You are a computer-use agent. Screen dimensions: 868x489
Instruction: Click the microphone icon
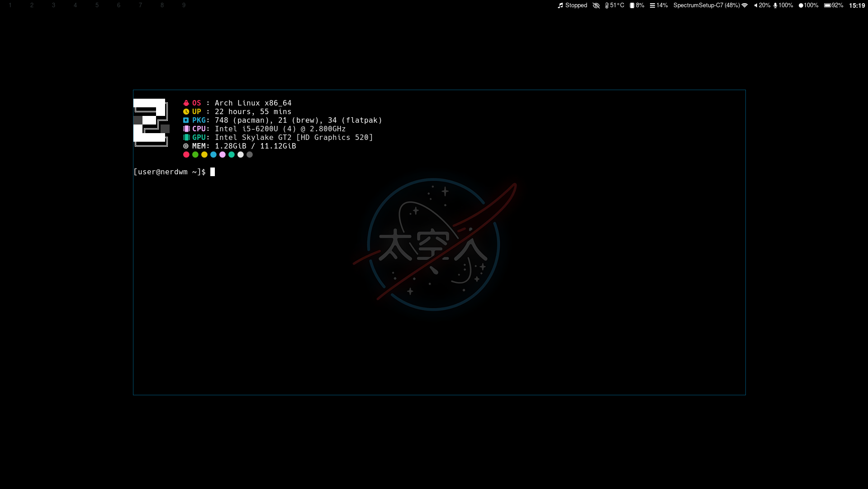pyautogui.click(x=775, y=5)
